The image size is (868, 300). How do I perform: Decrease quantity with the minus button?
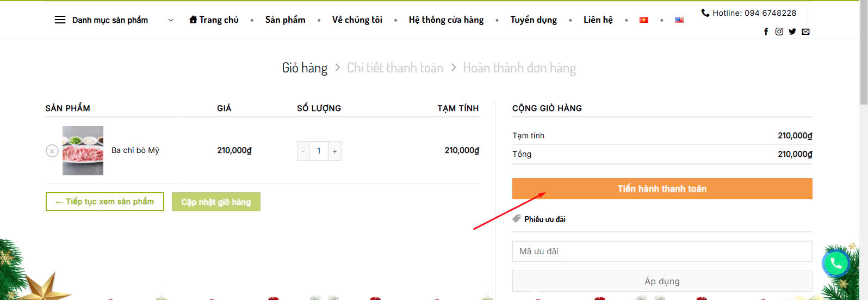pos(303,151)
